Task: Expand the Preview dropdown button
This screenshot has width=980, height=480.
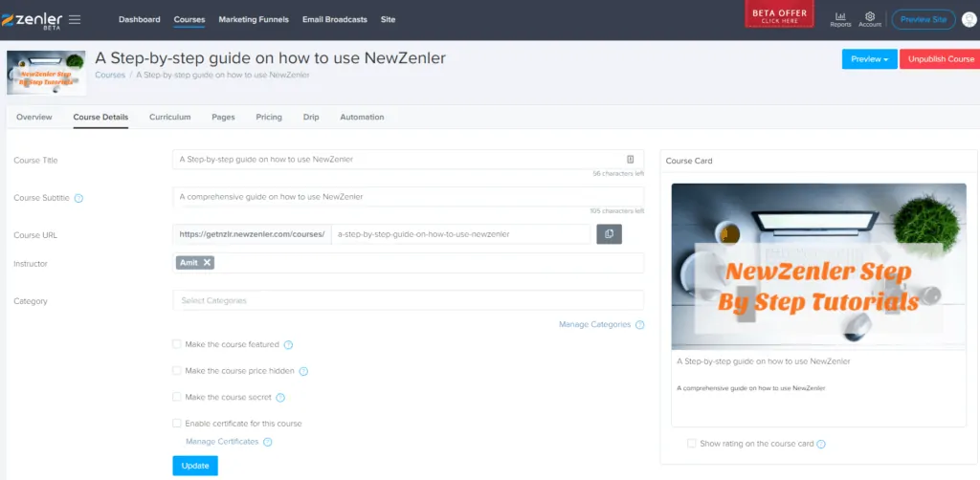Action: point(869,59)
